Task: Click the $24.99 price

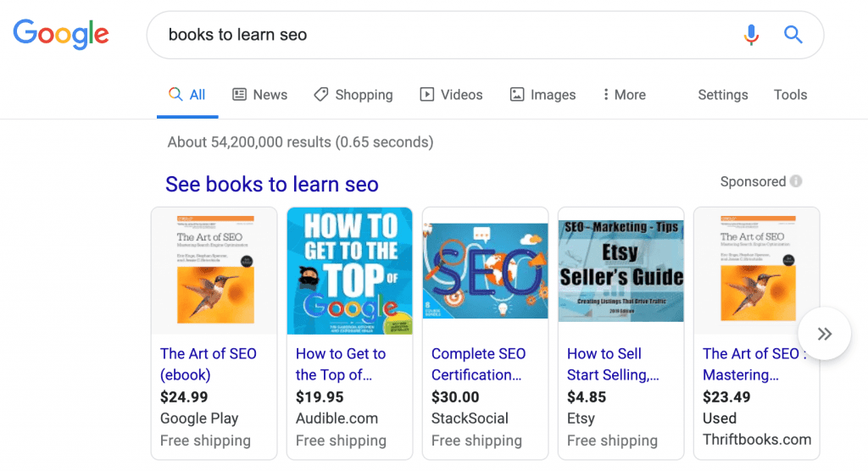Action: (x=184, y=396)
